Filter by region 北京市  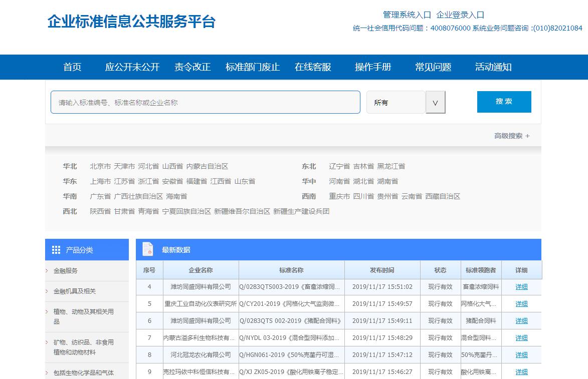(x=100, y=166)
